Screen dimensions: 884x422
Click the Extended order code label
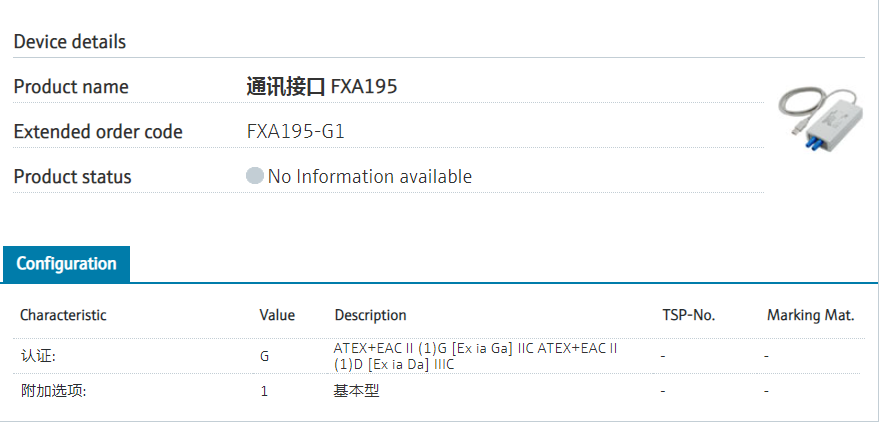click(x=98, y=132)
